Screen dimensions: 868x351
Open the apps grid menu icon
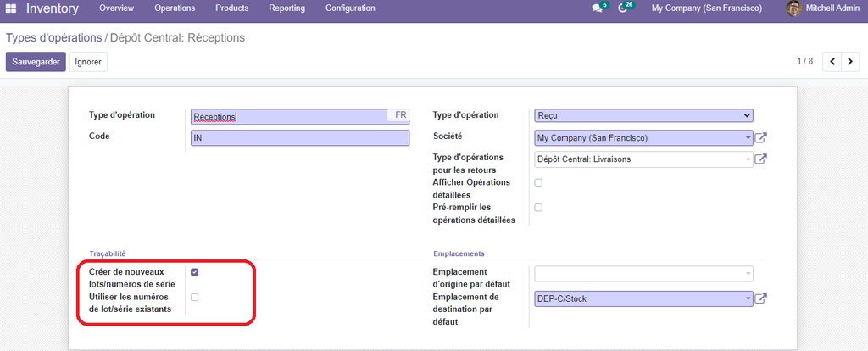tap(11, 8)
